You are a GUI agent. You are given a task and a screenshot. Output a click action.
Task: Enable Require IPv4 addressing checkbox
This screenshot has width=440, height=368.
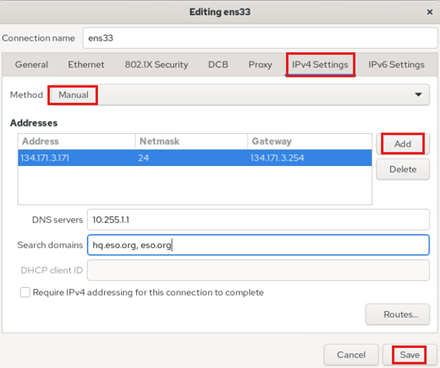(x=25, y=292)
